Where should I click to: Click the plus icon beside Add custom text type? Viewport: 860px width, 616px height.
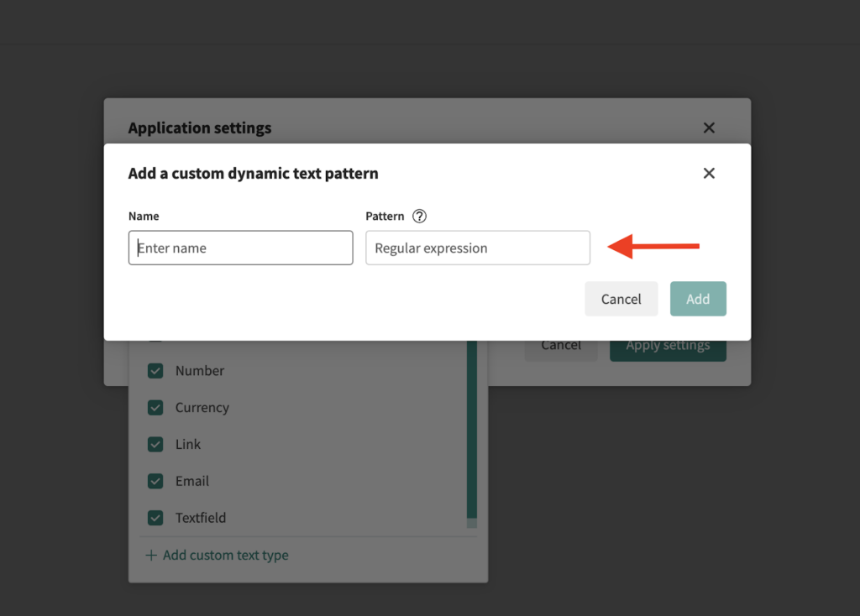151,555
